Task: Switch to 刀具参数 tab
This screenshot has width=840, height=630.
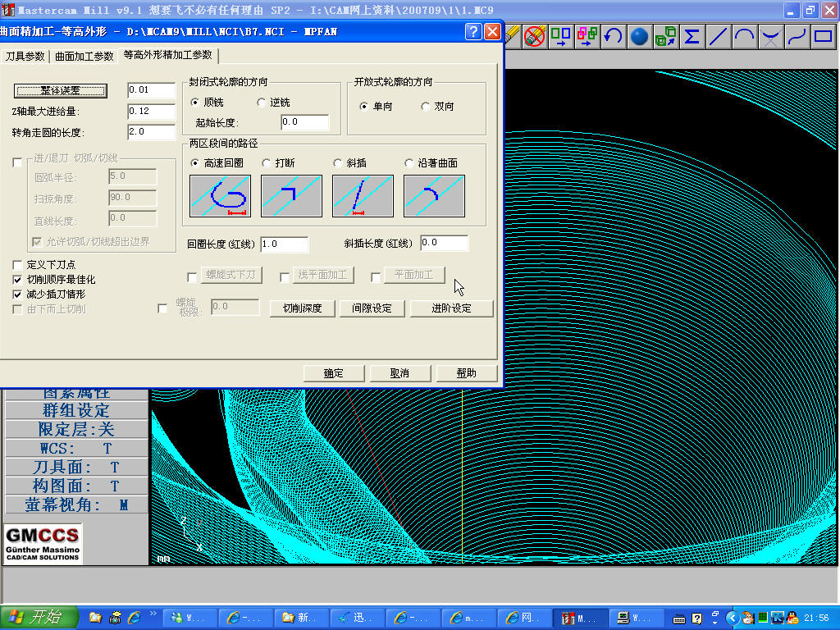Action: [x=25, y=57]
